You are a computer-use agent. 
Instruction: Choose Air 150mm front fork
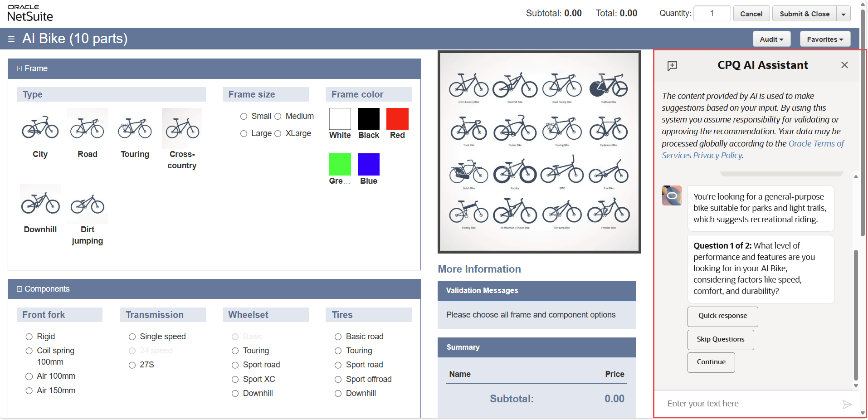[29, 391]
